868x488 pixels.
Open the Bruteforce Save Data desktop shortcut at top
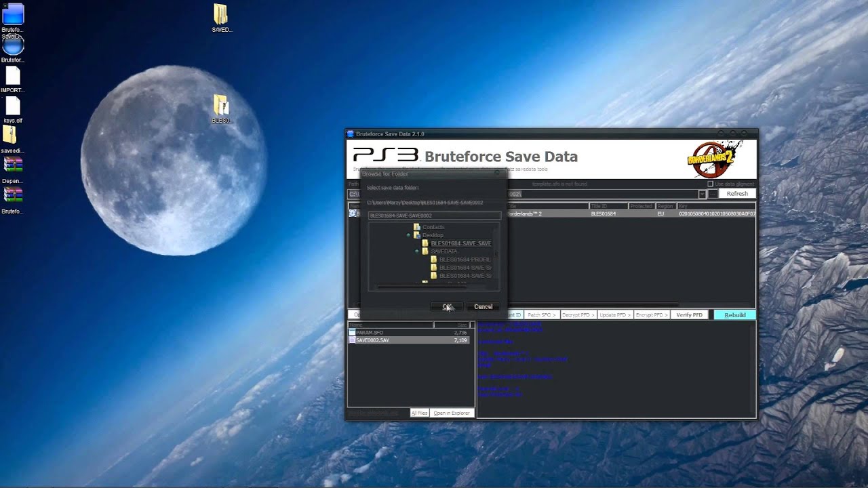pos(13,15)
